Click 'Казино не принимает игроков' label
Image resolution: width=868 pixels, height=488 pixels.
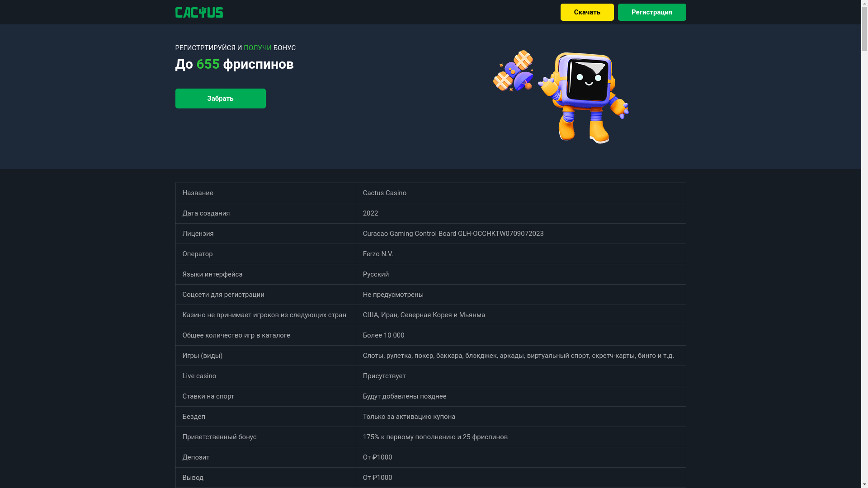click(x=265, y=315)
